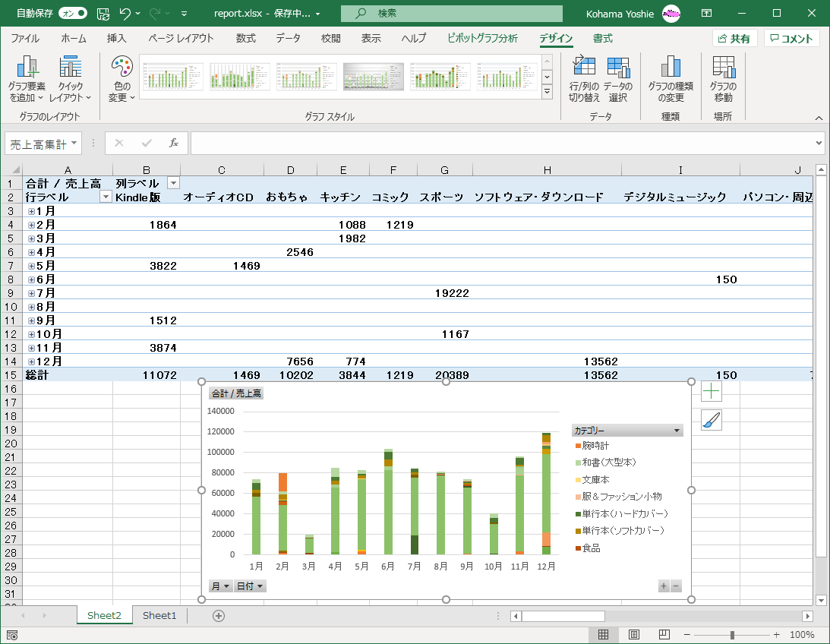Viewport: 830px width, 644px height.
Task: Toggle the AutoSave (自動保存) switch
Action: click(72, 14)
